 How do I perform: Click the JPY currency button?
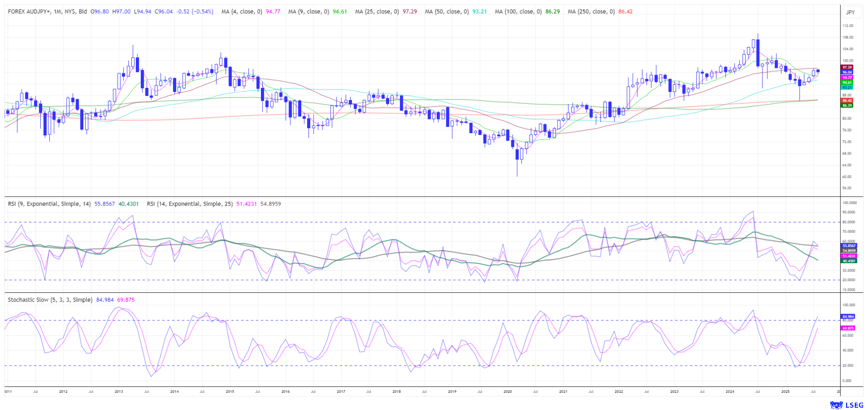pos(850,12)
